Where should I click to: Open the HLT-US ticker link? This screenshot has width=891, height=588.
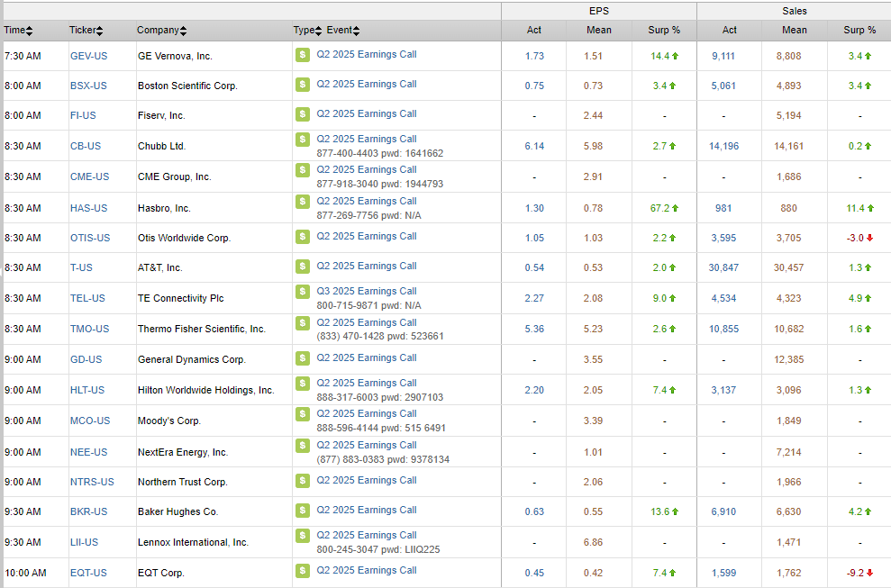point(87,390)
